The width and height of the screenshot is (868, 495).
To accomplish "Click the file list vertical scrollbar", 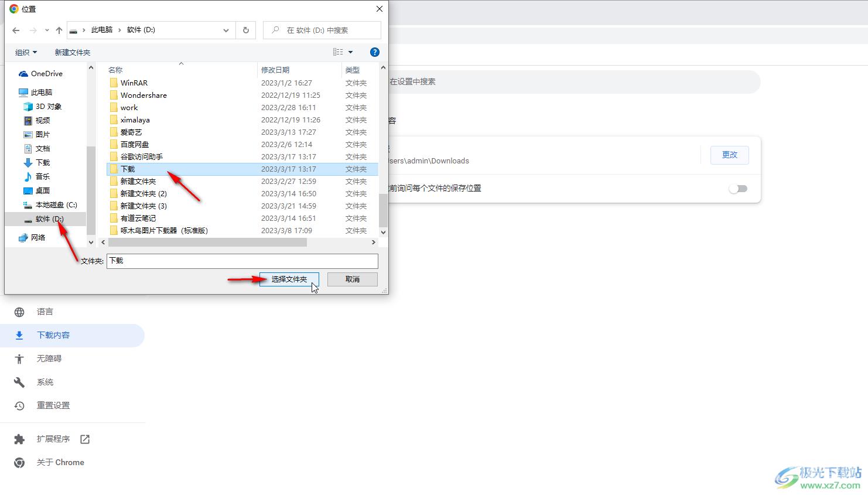I will [383, 211].
